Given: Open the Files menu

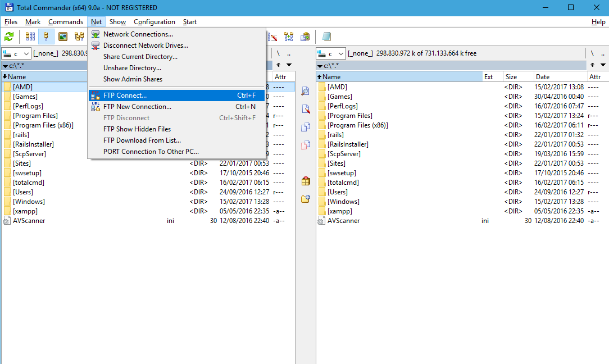Looking at the screenshot, I should pos(11,22).
